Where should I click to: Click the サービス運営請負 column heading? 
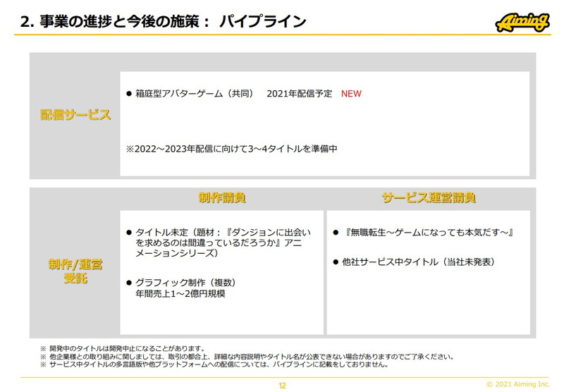429,198
